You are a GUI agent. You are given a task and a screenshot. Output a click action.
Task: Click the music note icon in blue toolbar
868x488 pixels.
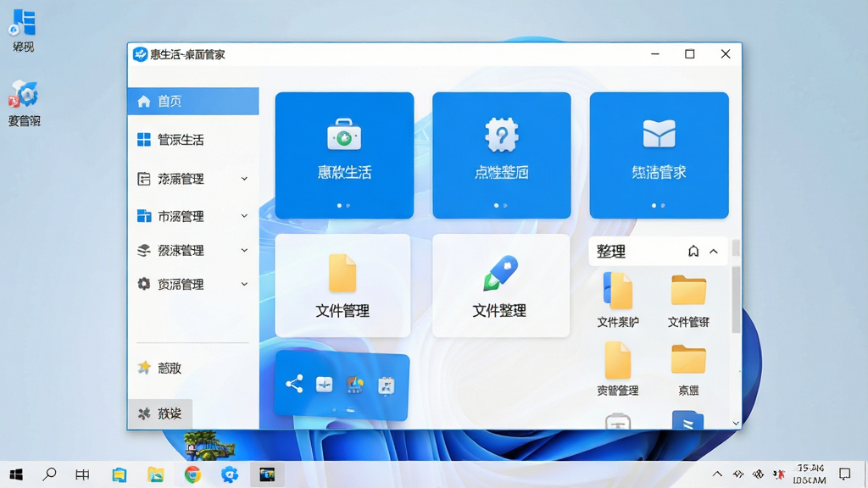[x=386, y=385]
